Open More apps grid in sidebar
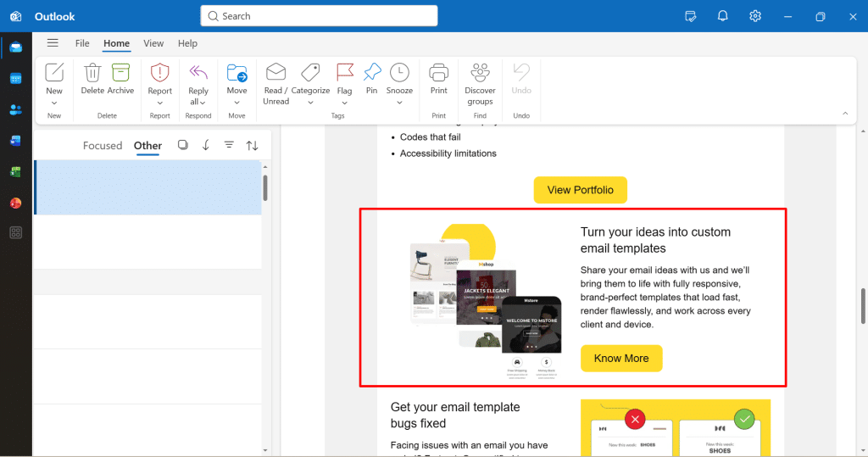Viewport: 868px width, 457px height. point(15,232)
